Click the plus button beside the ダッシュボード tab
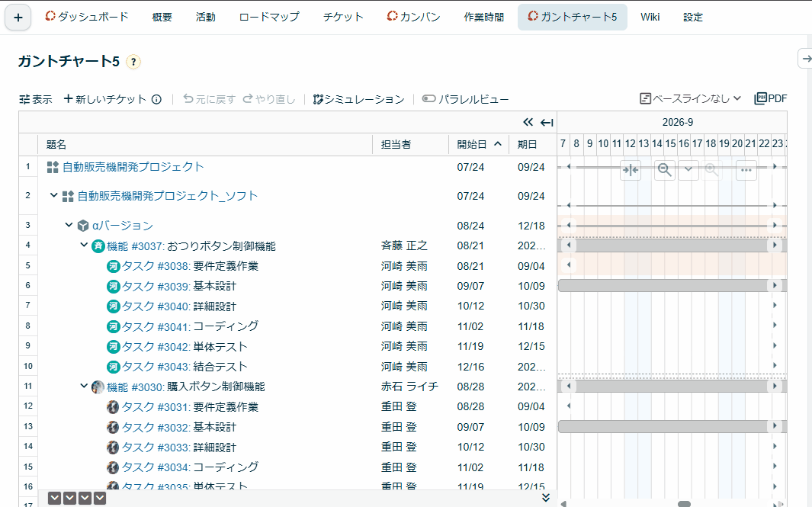Screen dimensions: 812x507 point(18,18)
